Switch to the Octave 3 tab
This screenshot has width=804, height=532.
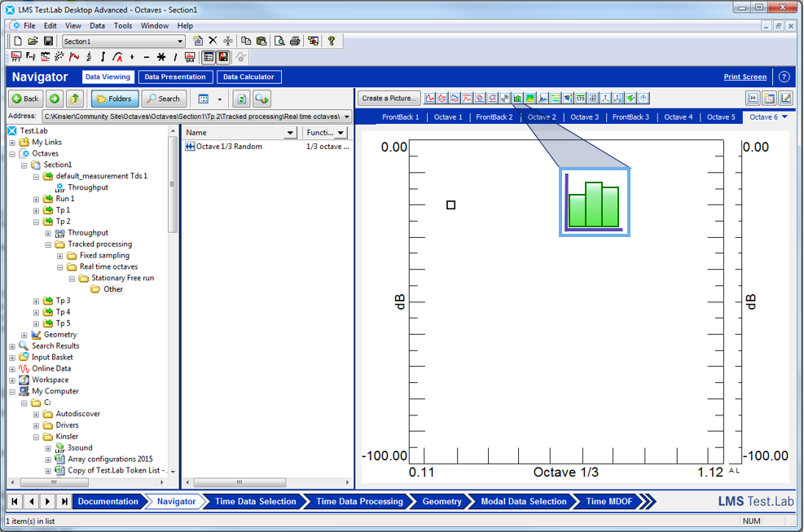[584, 117]
